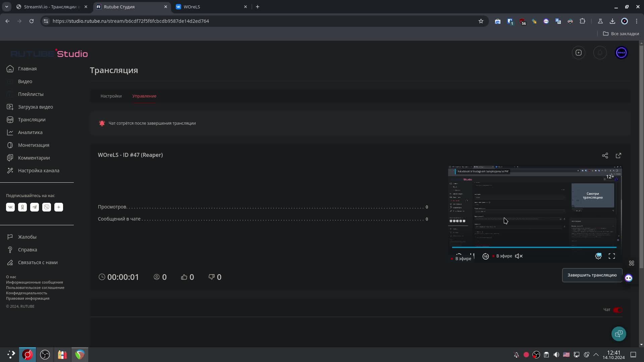The image size is (644, 362).
Task: Open the VK social icon
Action: coord(10,207)
